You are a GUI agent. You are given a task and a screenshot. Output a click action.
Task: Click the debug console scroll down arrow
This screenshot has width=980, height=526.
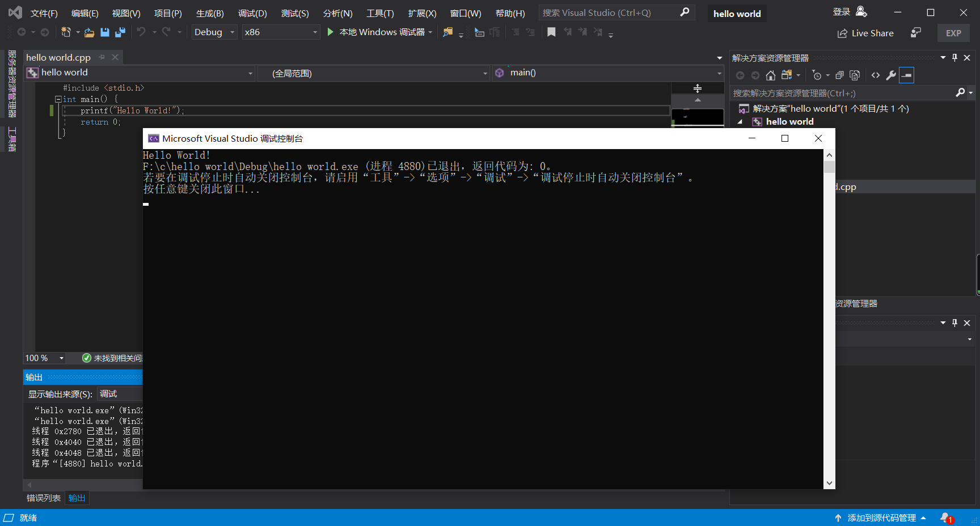coord(829,483)
